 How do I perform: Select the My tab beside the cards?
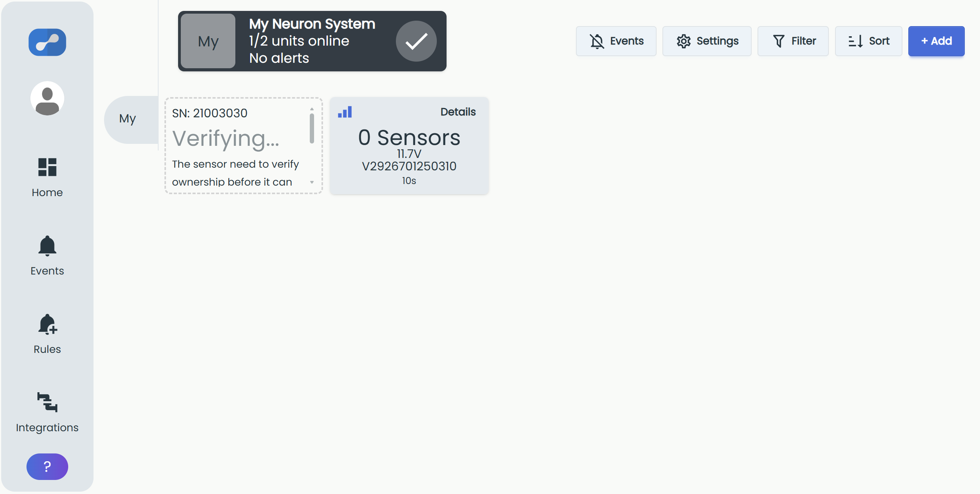pyautogui.click(x=131, y=119)
